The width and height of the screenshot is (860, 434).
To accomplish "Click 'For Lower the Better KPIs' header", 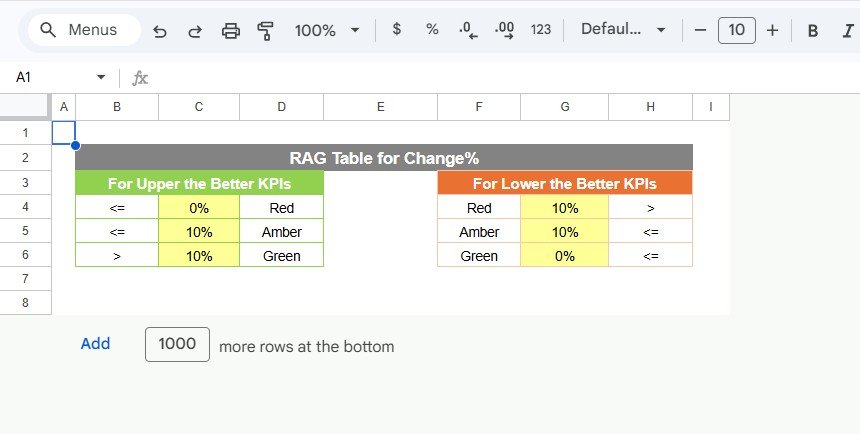I will click(565, 183).
